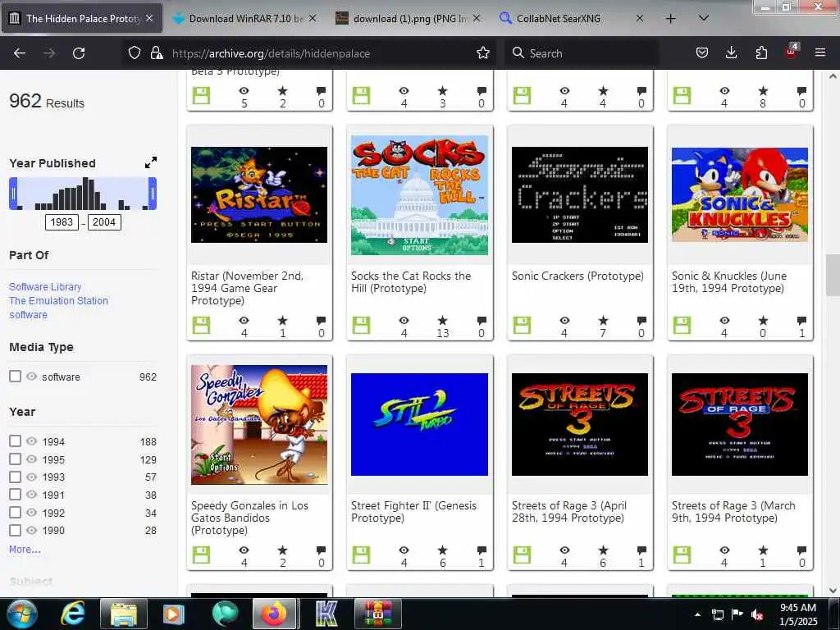This screenshot has width=840, height=630.
Task: Open the tracking protection shield icon
Action: click(x=135, y=52)
